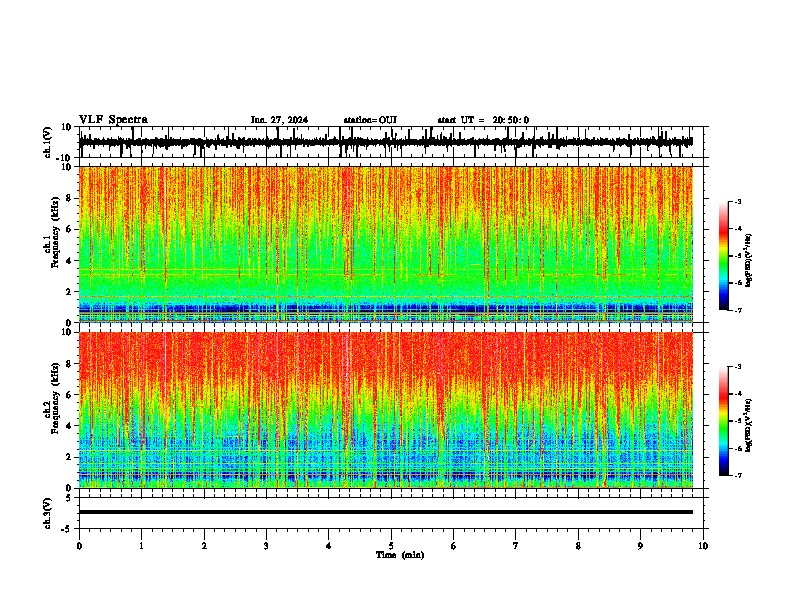
Task: Click the log(PSD) label beside ch.2 colorbar
Action: point(748,425)
